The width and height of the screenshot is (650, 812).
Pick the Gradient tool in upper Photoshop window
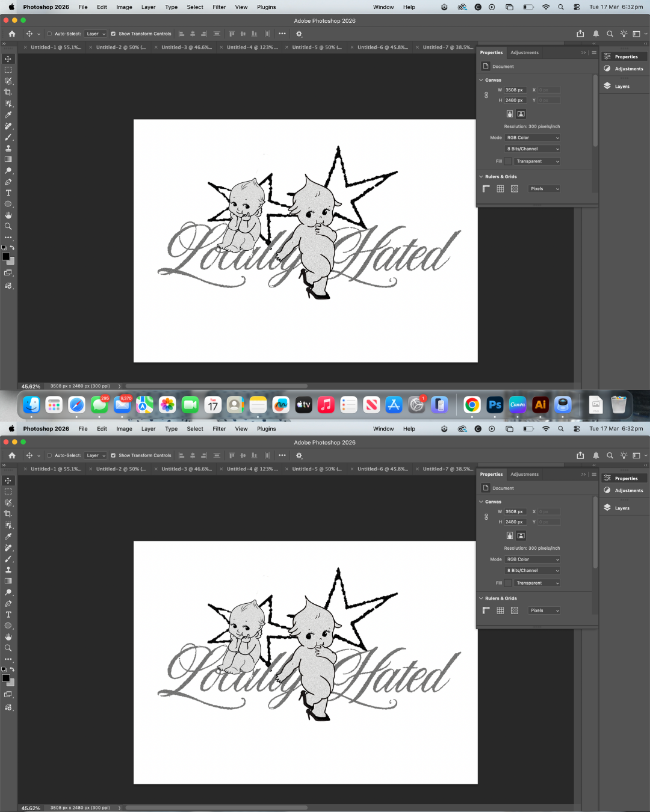(8, 159)
